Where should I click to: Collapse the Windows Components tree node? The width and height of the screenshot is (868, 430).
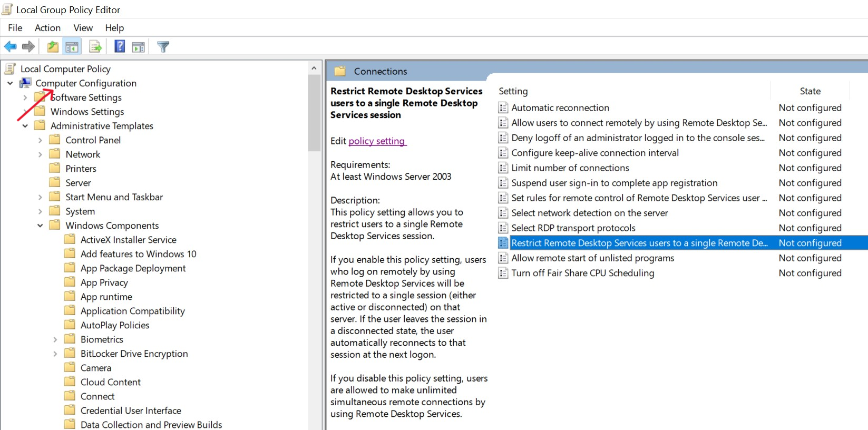40,226
